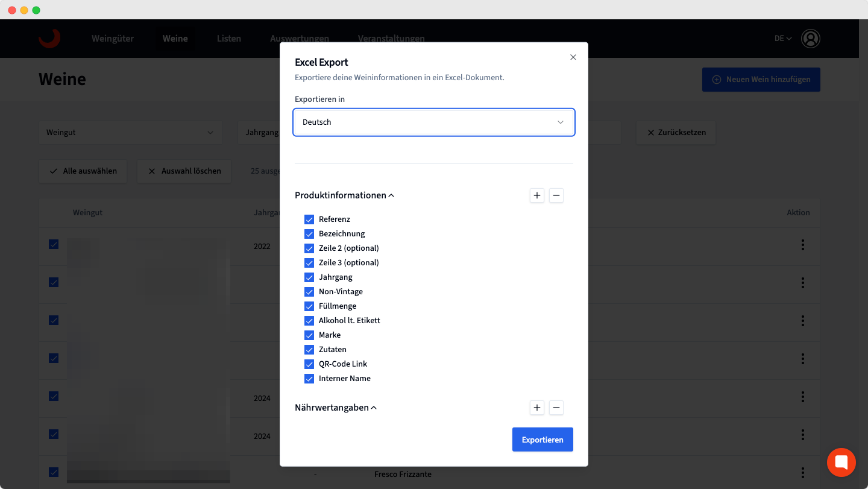
Task: Collapse the Produktinformationen section
Action: click(345, 195)
